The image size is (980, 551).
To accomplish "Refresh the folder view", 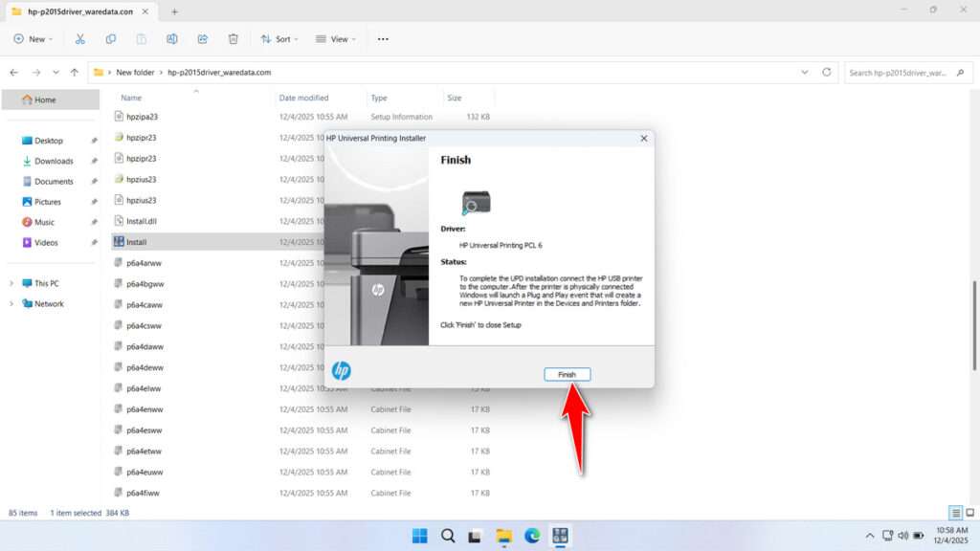I will click(827, 72).
